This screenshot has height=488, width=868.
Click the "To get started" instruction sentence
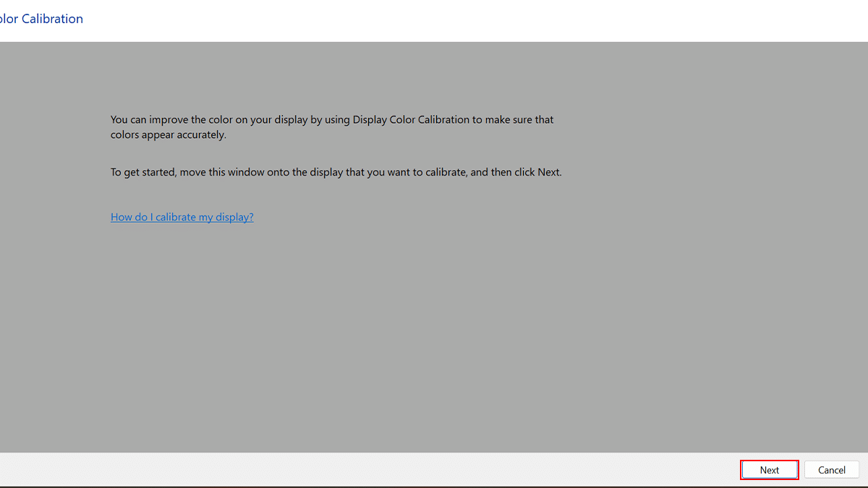pyautogui.click(x=336, y=173)
